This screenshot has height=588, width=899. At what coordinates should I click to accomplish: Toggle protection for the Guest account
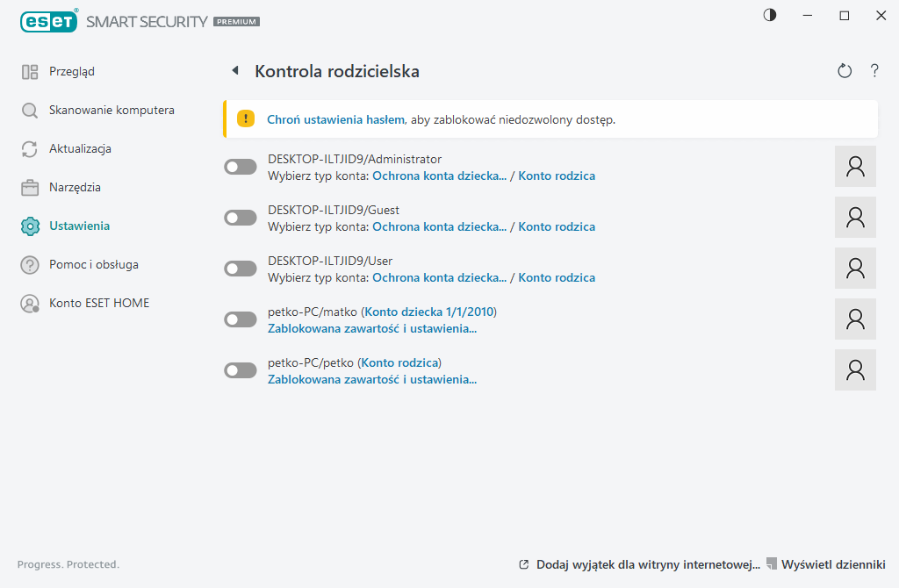pyautogui.click(x=240, y=217)
